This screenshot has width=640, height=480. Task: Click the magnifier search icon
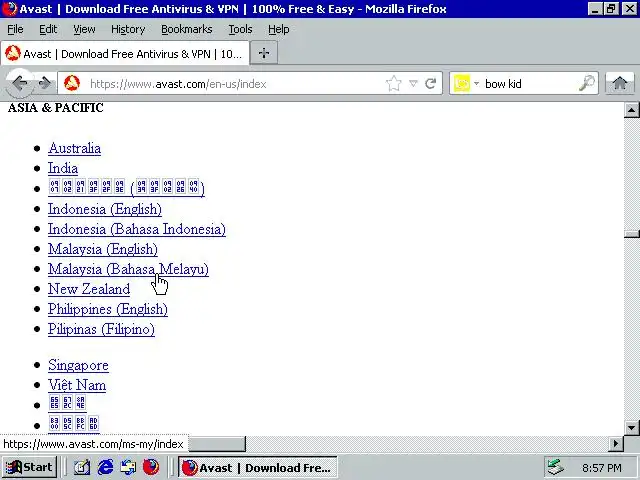[x=587, y=83]
